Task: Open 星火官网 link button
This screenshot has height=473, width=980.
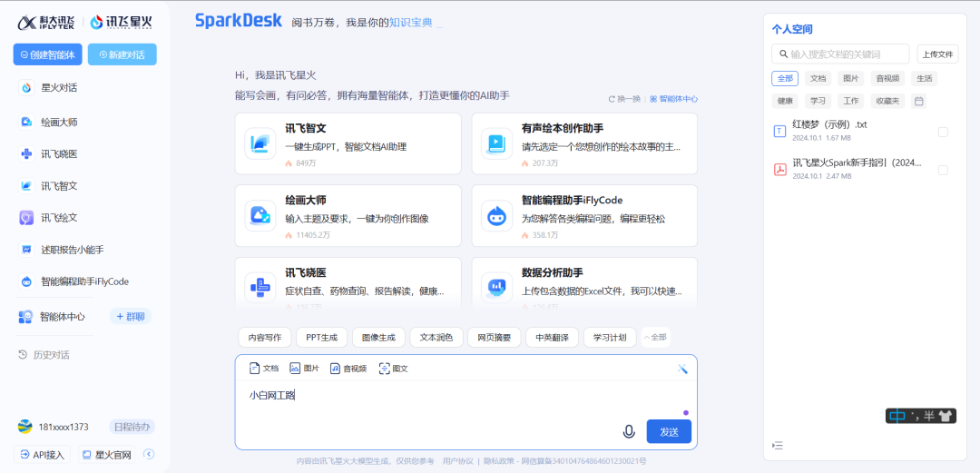Action: pos(107,454)
